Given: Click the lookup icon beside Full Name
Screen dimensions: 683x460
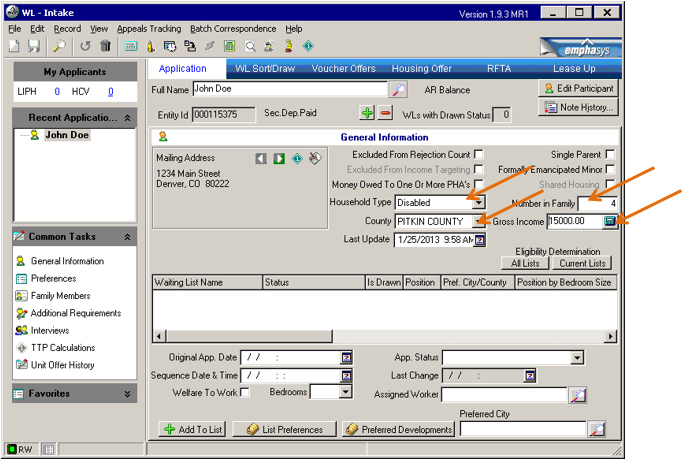Looking at the screenshot, I should click(x=398, y=90).
